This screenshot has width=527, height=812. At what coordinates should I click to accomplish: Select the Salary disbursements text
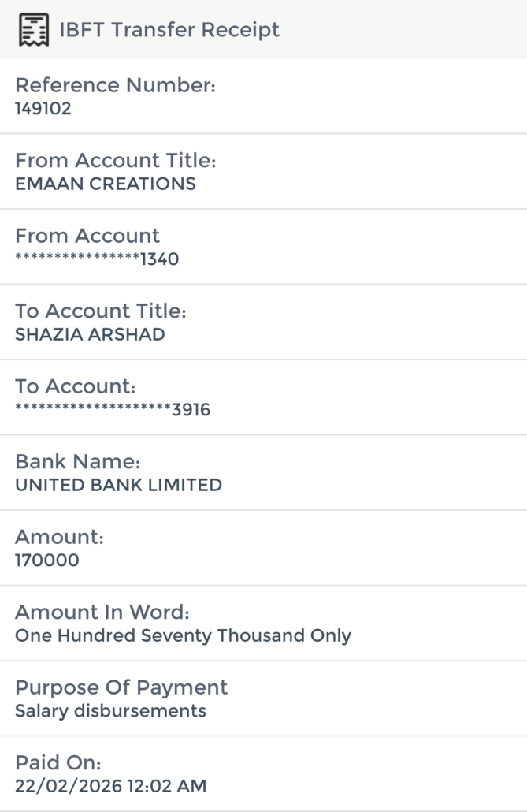pos(110,711)
